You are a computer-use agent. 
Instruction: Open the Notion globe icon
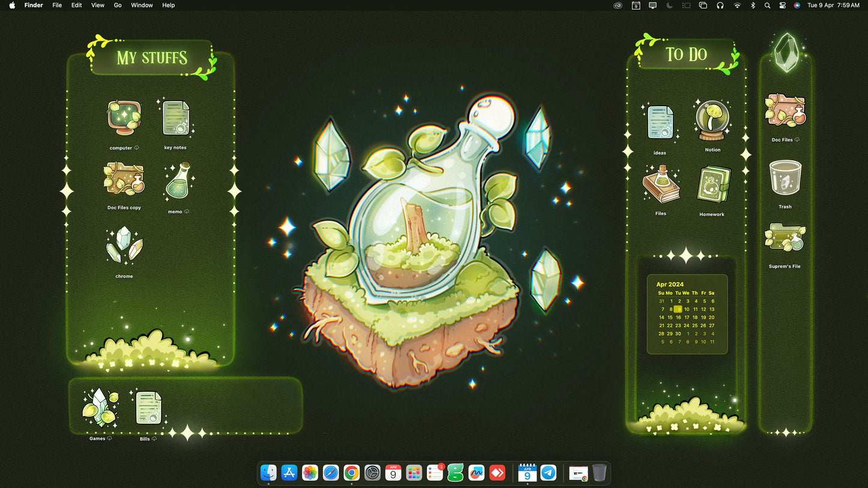(712, 120)
